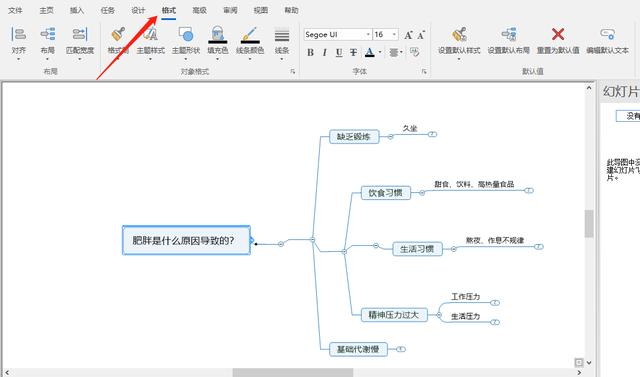Open the font name Segoe UI dropdown
Viewport: 640px width, 377px height.
click(368, 35)
